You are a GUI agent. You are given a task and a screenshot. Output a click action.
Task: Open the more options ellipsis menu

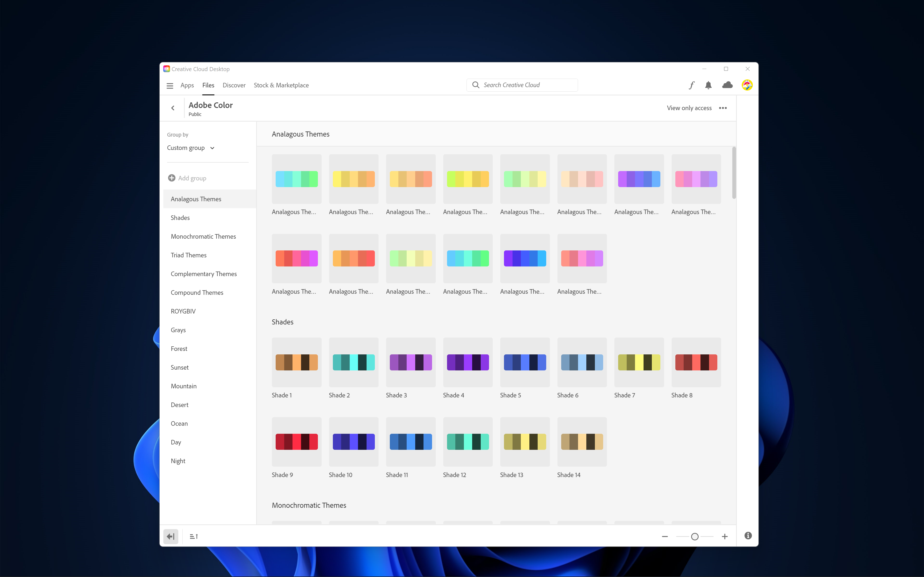pyautogui.click(x=723, y=108)
